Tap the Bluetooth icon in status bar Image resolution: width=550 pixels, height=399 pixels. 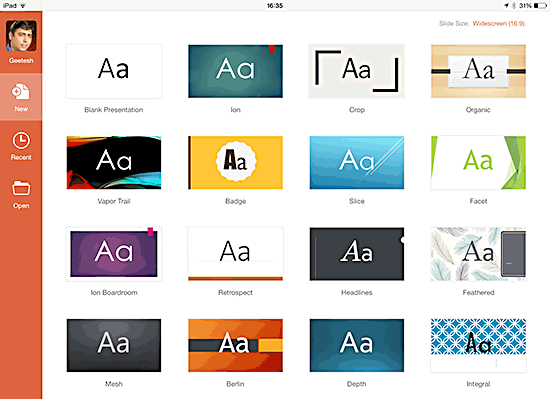[x=514, y=6]
